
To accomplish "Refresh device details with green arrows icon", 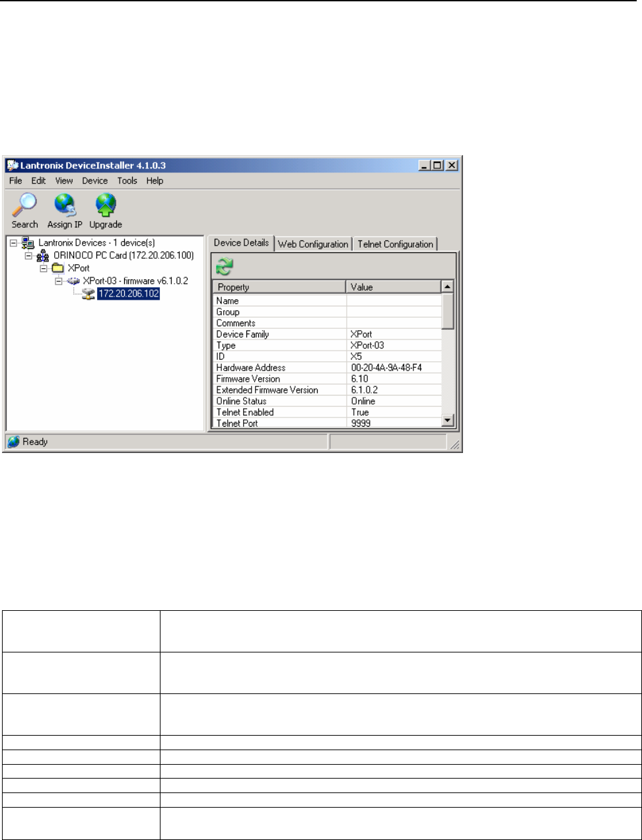I will [225, 267].
